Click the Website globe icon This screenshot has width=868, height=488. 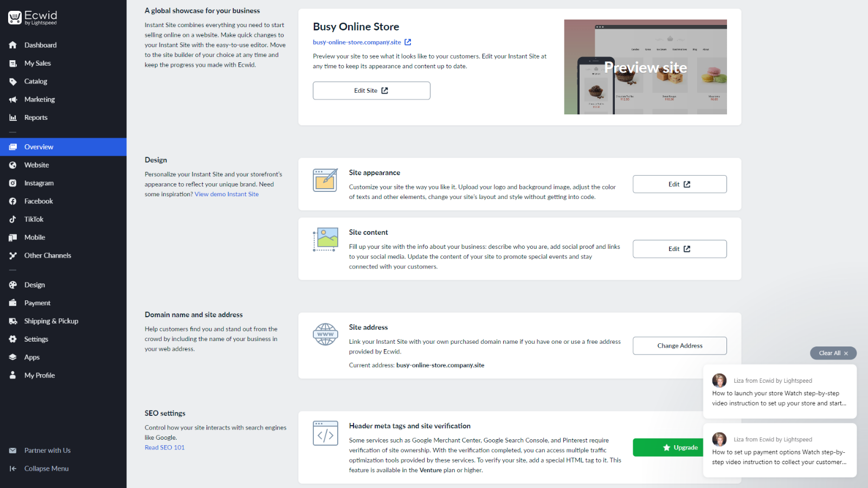(13, 165)
